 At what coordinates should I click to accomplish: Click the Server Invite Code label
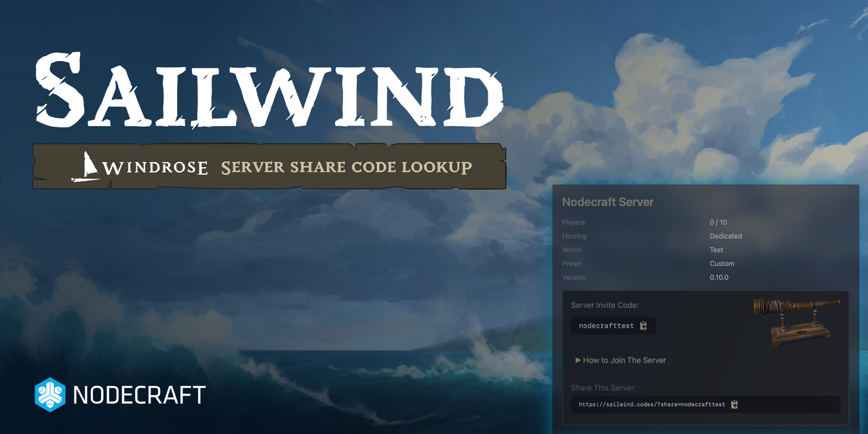tap(604, 306)
